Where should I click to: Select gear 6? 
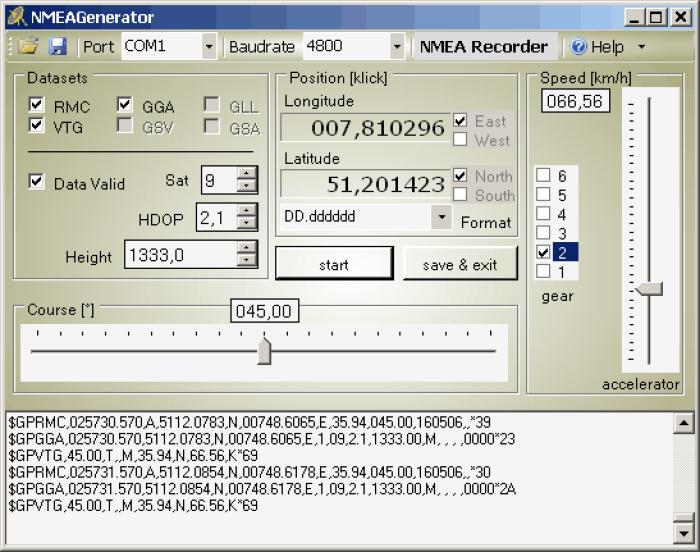pyautogui.click(x=543, y=175)
